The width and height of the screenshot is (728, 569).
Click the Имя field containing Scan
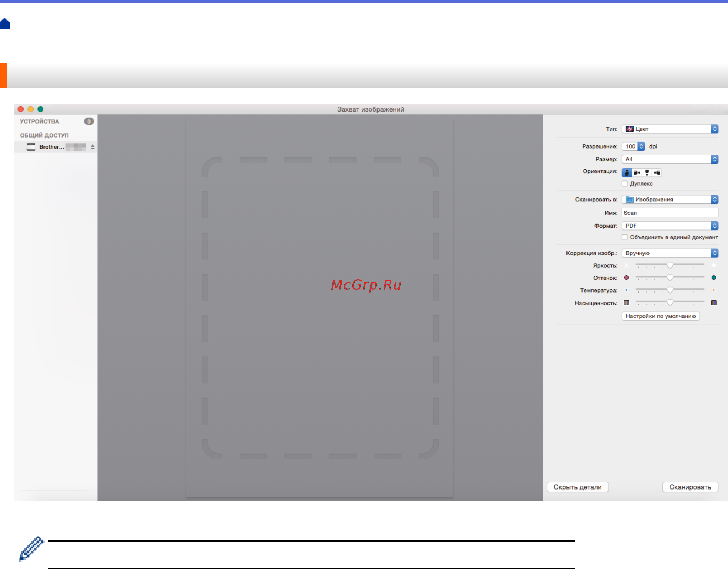tap(670, 213)
